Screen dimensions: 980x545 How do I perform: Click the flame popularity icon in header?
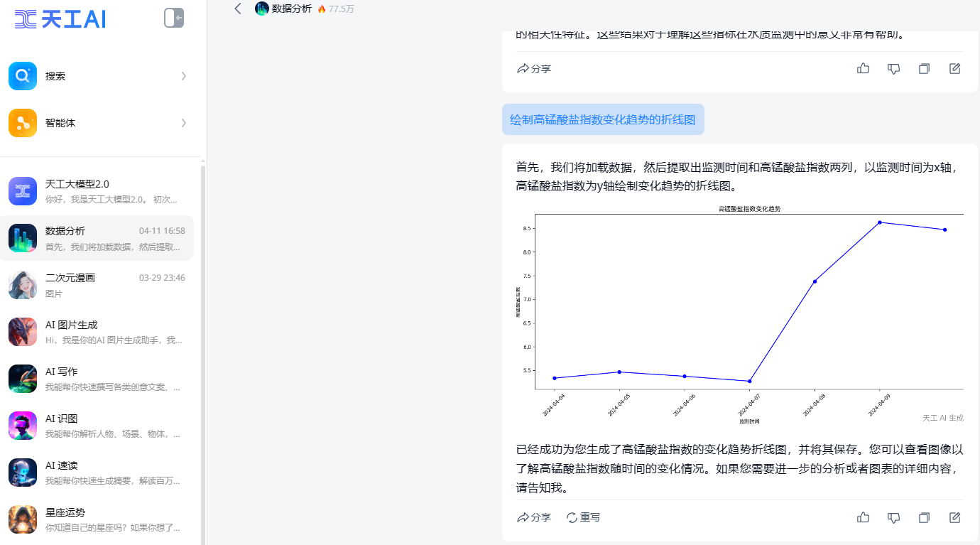point(322,9)
